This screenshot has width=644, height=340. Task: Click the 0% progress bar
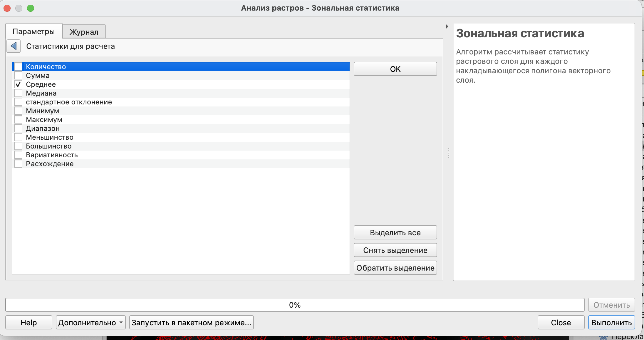click(x=295, y=305)
